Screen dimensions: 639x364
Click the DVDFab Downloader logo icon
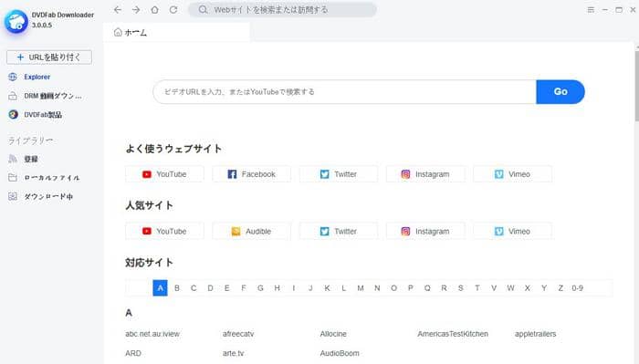(x=16, y=22)
